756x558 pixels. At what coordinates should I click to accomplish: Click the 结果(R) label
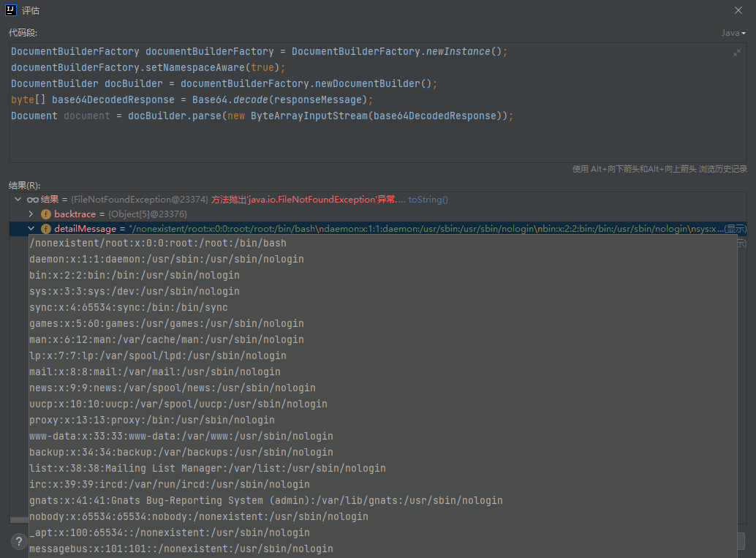pyautogui.click(x=25, y=185)
